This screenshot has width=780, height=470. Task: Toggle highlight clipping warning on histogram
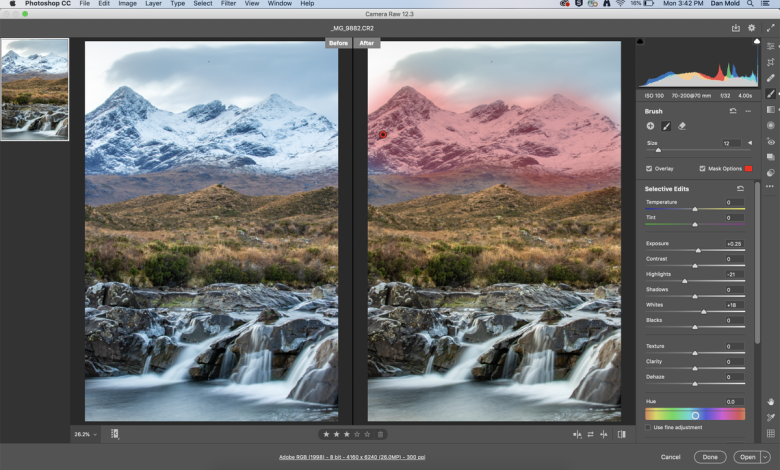tap(757, 41)
